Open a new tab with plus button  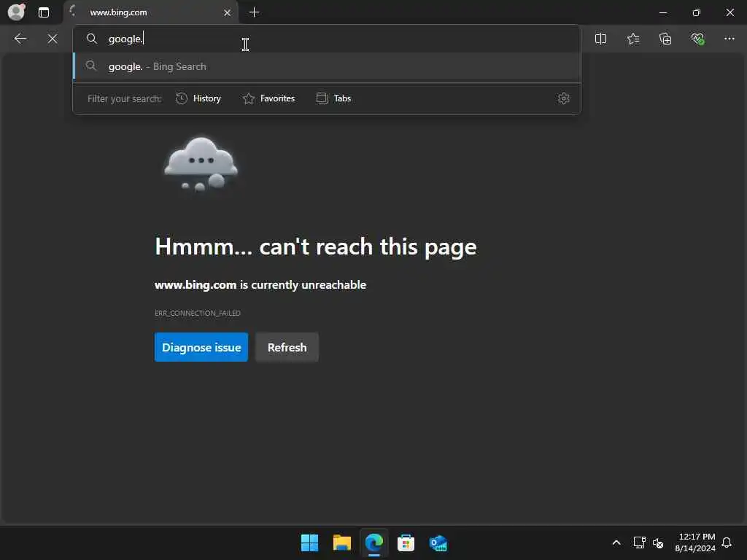(255, 12)
